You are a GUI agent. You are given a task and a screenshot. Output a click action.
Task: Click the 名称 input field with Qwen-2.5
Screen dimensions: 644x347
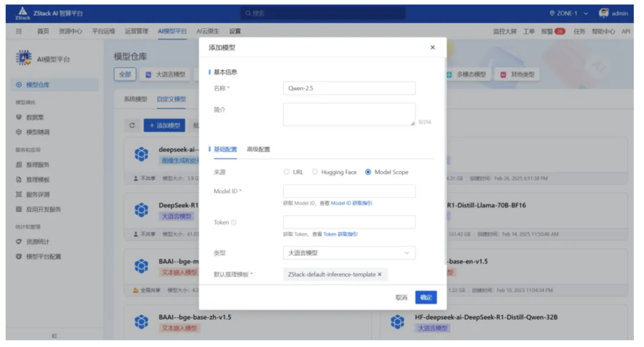click(x=349, y=87)
